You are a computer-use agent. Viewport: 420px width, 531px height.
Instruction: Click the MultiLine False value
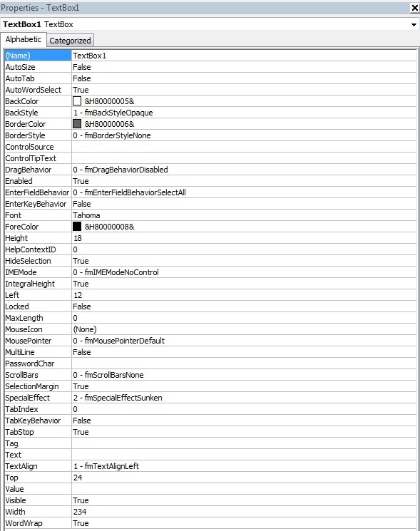pyautogui.click(x=244, y=352)
